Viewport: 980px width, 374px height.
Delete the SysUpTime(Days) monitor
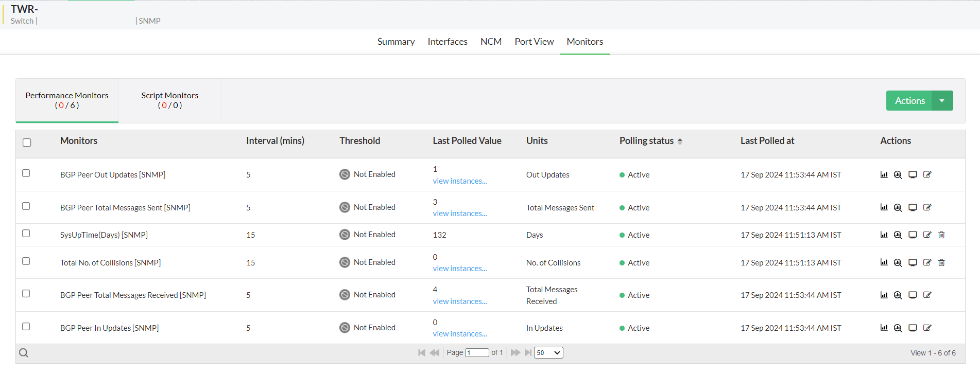[941, 235]
